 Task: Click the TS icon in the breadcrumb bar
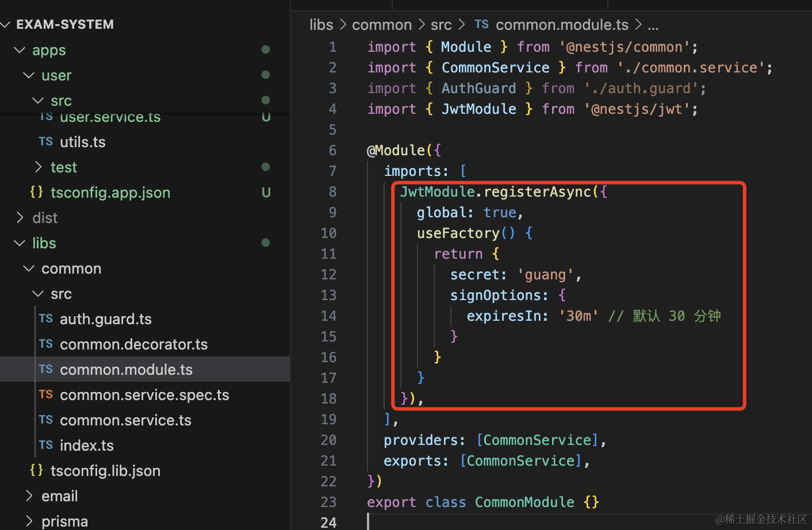pos(481,24)
